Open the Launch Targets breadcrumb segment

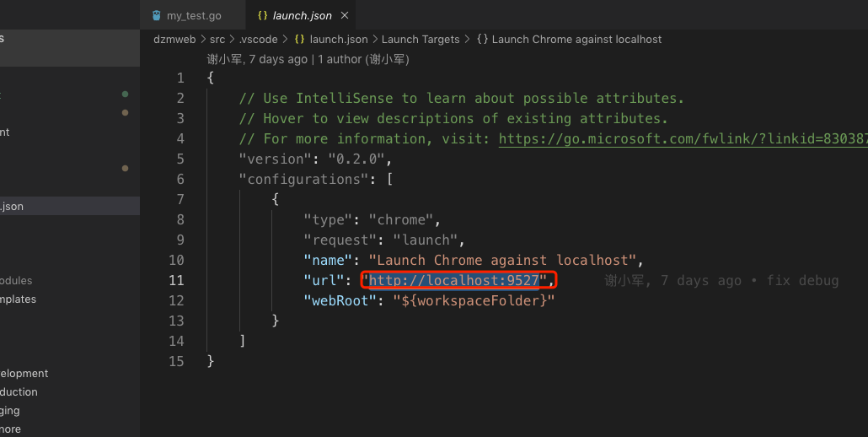[421, 40]
